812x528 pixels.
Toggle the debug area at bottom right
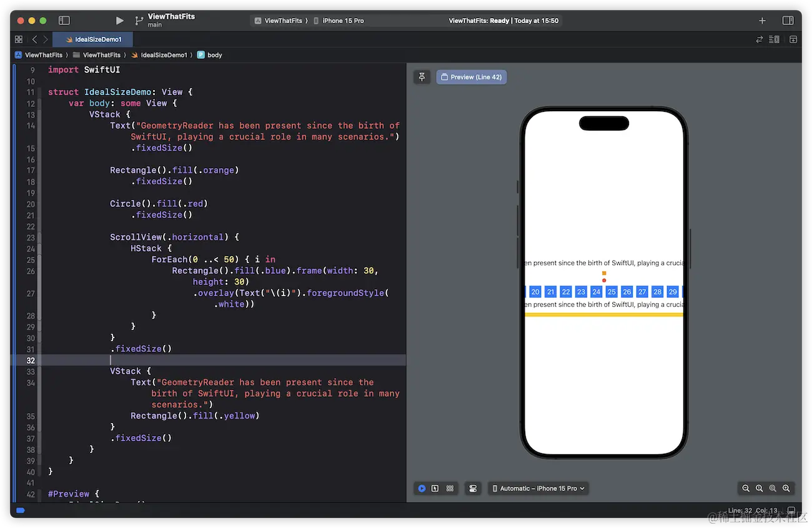pos(791,511)
